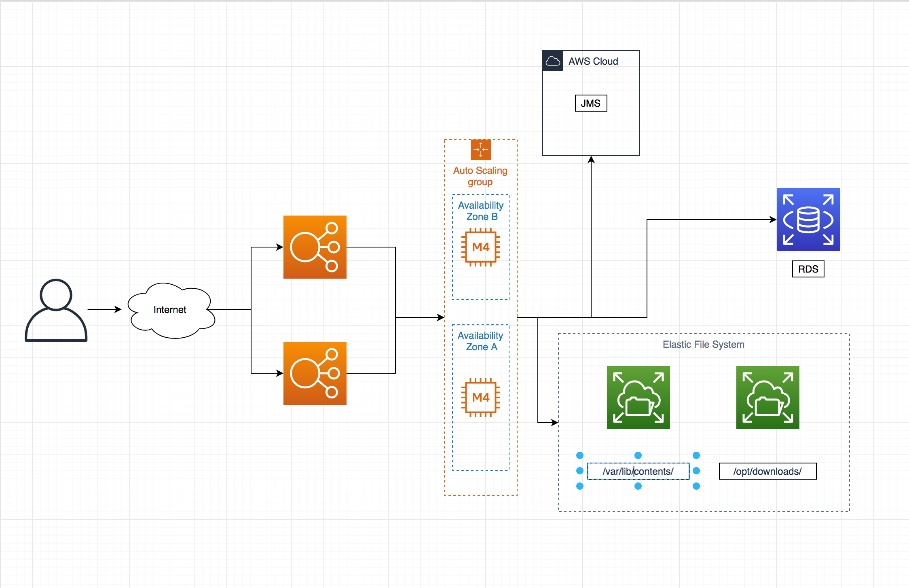
Task: Select the EFS icon above /var/lib/contents/
Action: coord(638,398)
